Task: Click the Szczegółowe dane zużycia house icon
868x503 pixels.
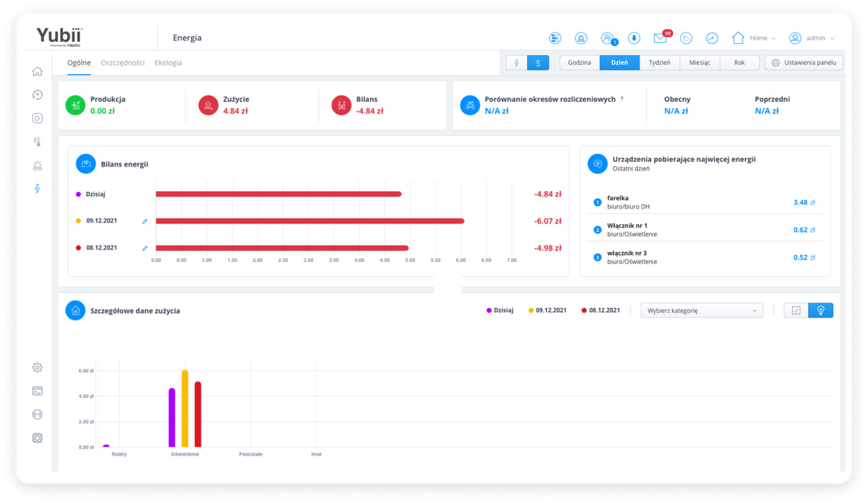Action: click(75, 311)
